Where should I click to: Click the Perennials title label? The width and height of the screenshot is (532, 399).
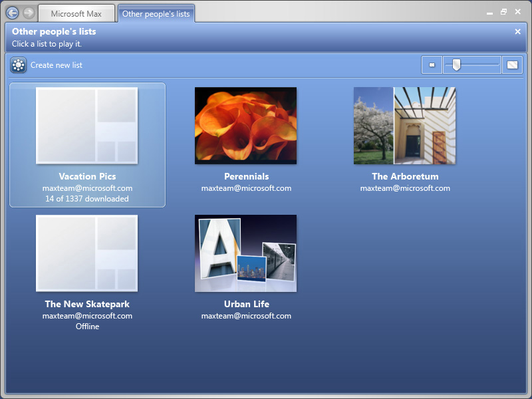246,176
